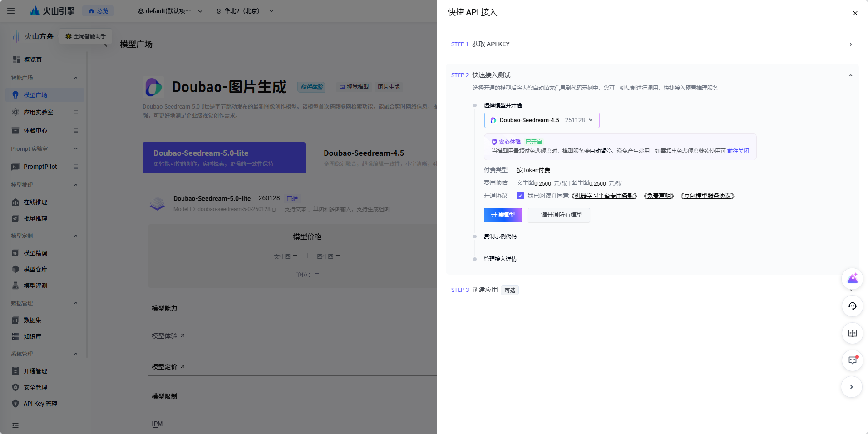Select the 管理接入详情 step

500,259
